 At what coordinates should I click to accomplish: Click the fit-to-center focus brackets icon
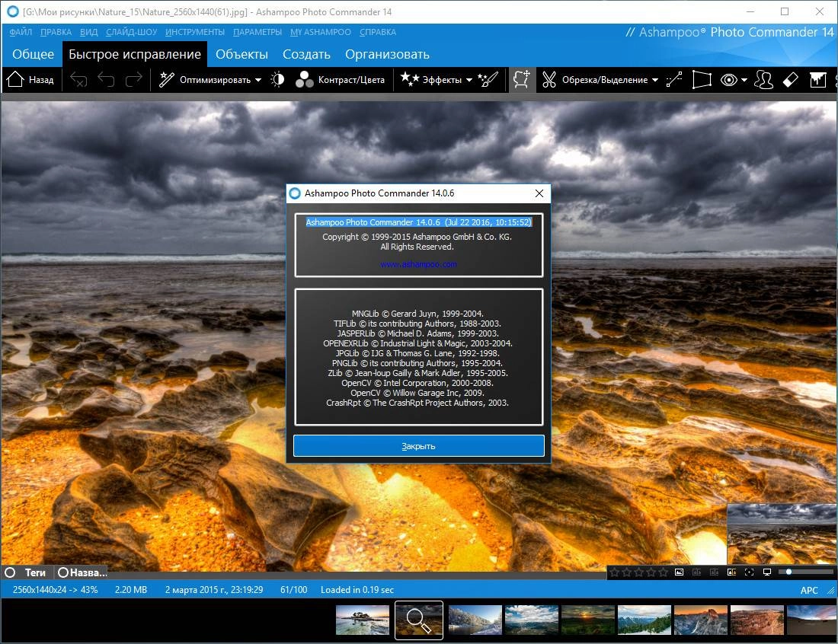click(x=750, y=572)
